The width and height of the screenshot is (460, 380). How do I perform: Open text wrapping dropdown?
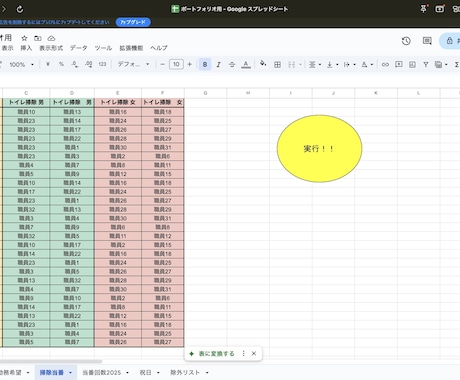click(349, 64)
